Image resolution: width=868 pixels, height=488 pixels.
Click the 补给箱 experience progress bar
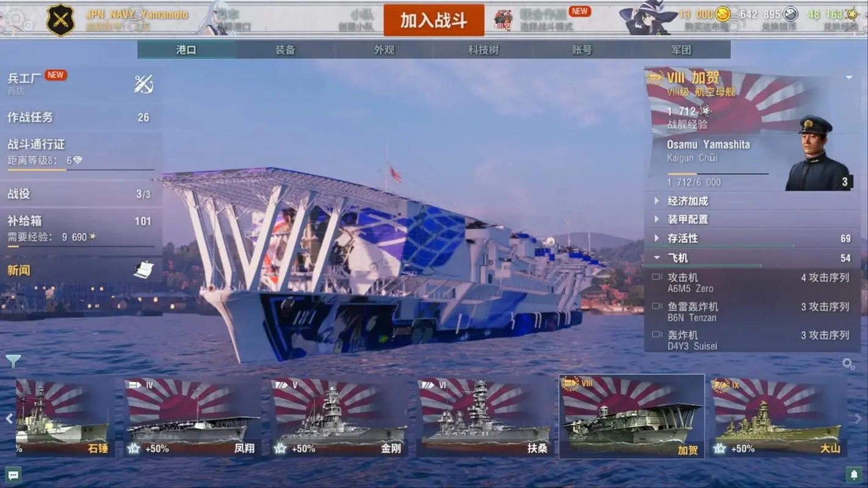pyautogui.click(x=81, y=246)
